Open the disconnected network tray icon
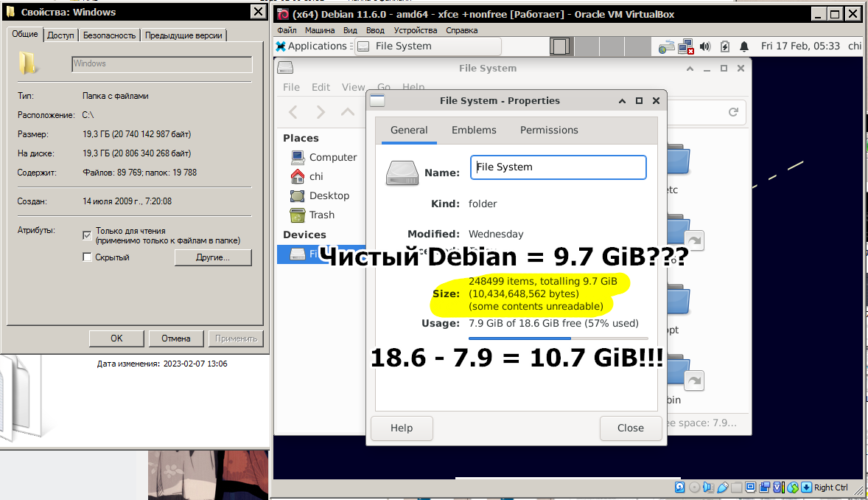This screenshot has width=868, height=500. pyautogui.click(x=686, y=46)
